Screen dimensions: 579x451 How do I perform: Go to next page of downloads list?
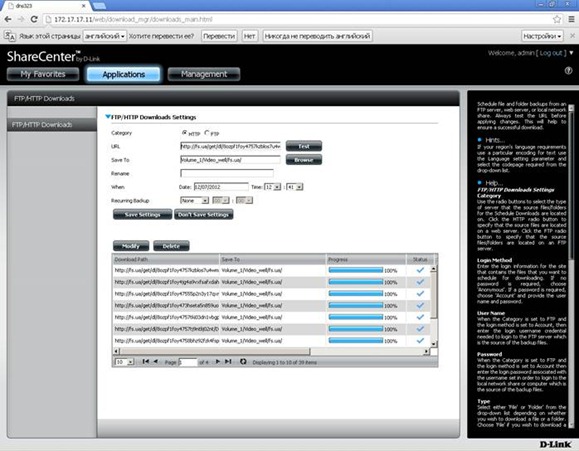217,362
